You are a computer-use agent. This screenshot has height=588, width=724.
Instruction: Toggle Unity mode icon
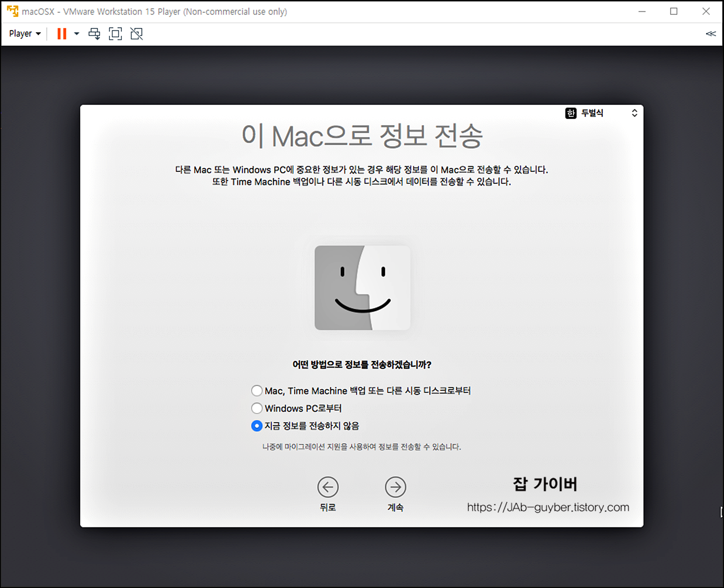pyautogui.click(x=137, y=34)
